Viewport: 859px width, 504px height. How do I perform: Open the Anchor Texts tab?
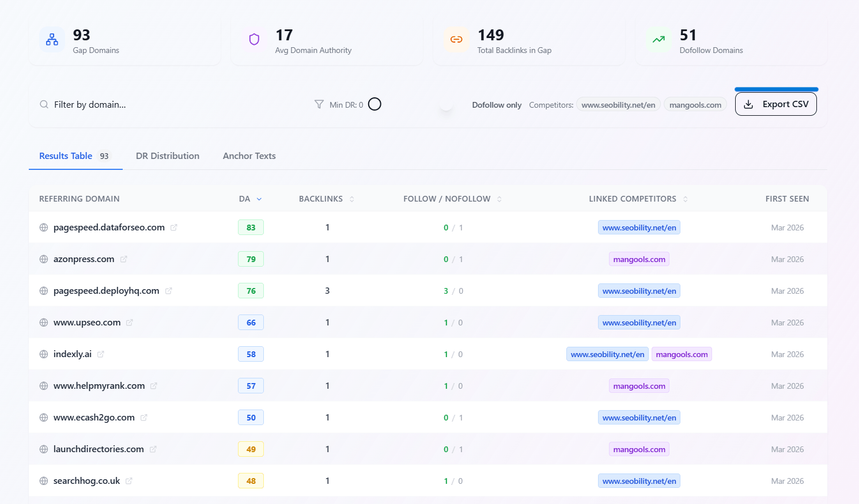[x=249, y=156]
